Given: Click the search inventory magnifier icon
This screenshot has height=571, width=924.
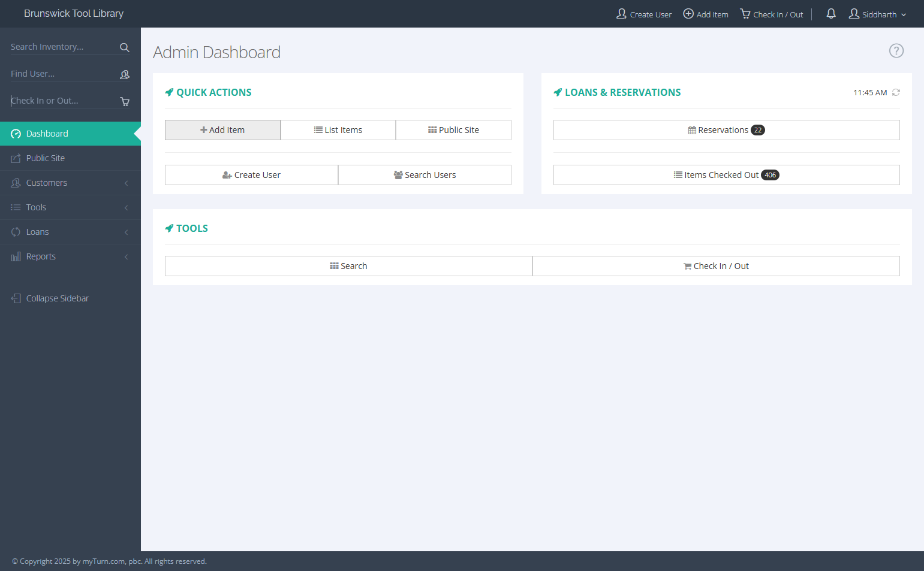Looking at the screenshot, I should pyautogui.click(x=125, y=47).
